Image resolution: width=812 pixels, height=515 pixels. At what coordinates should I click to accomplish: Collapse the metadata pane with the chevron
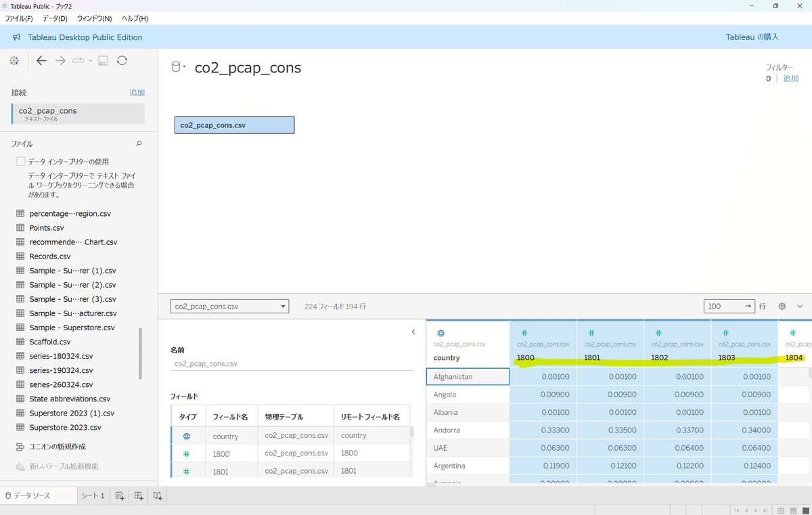tap(413, 332)
